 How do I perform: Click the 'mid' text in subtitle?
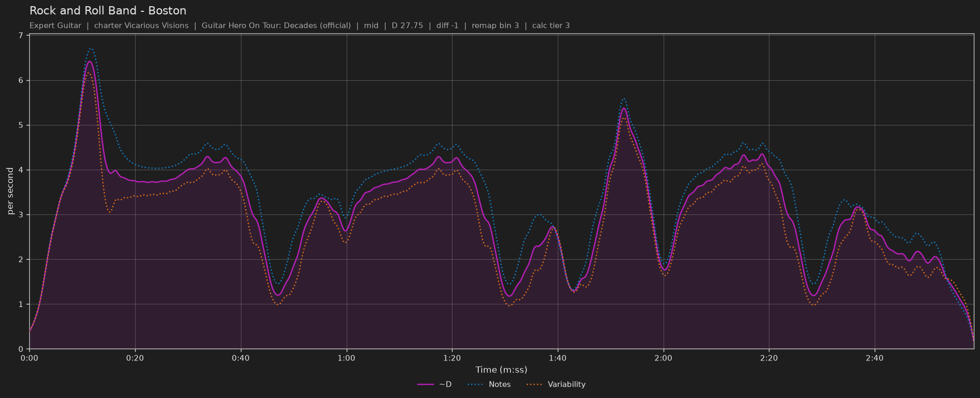tap(371, 25)
